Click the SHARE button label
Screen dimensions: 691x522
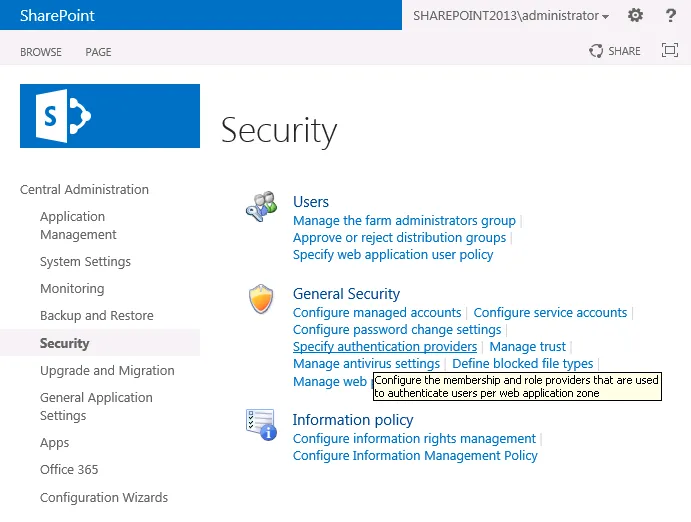click(x=624, y=51)
